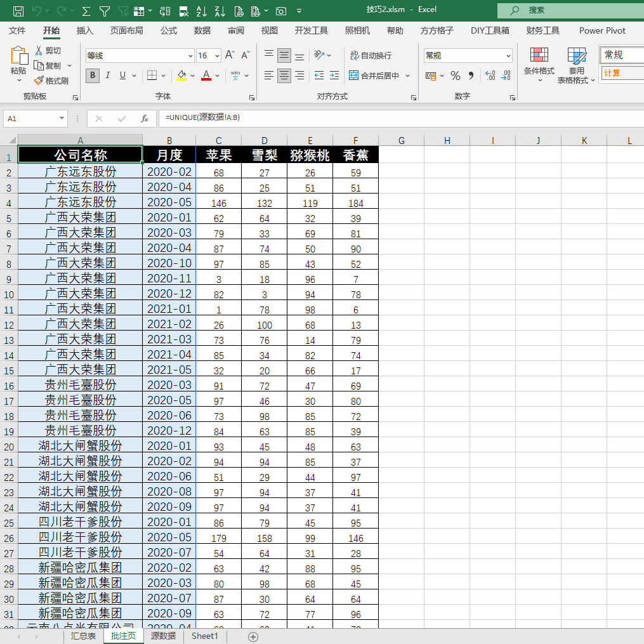Open the font name dropdown
This screenshot has height=644, width=644.
click(x=190, y=55)
